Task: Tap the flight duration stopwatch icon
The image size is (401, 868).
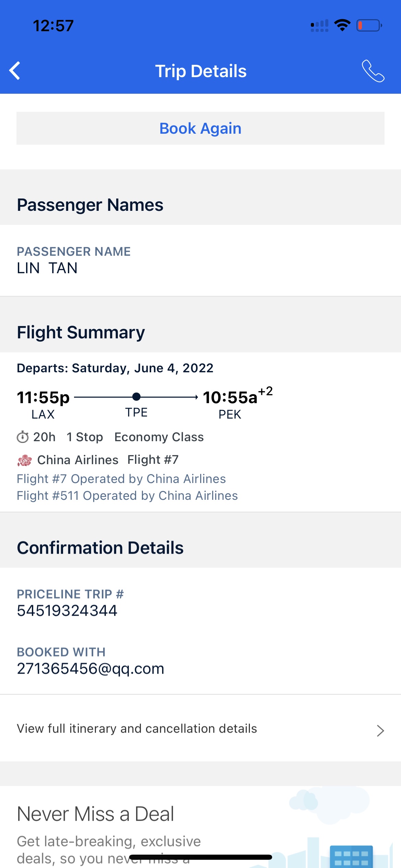Action: tap(23, 437)
